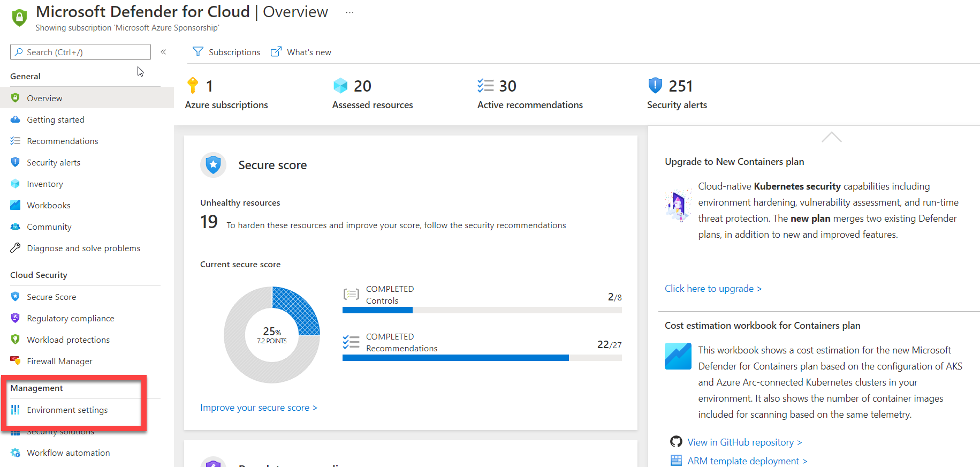Open Security alerts tile showing 251

(x=677, y=94)
